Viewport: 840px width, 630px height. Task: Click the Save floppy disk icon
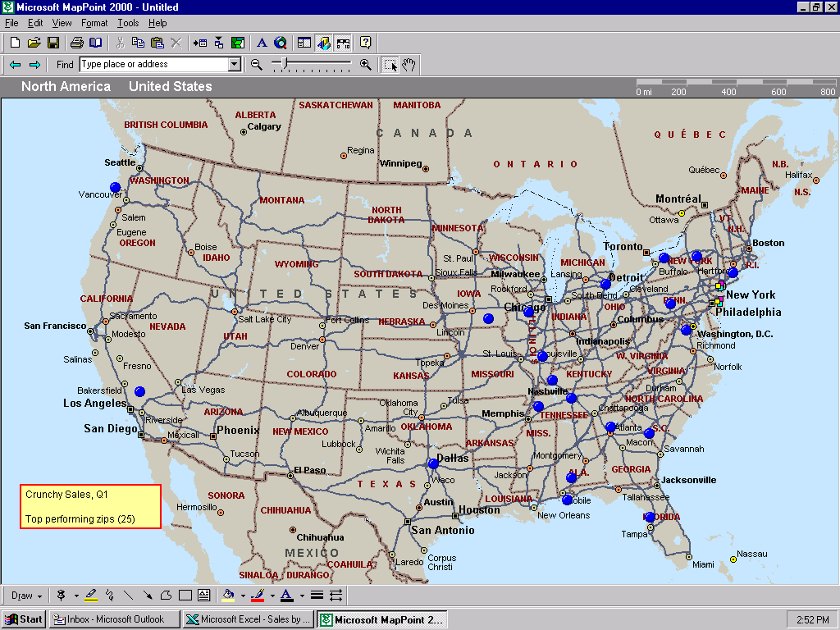(53, 43)
